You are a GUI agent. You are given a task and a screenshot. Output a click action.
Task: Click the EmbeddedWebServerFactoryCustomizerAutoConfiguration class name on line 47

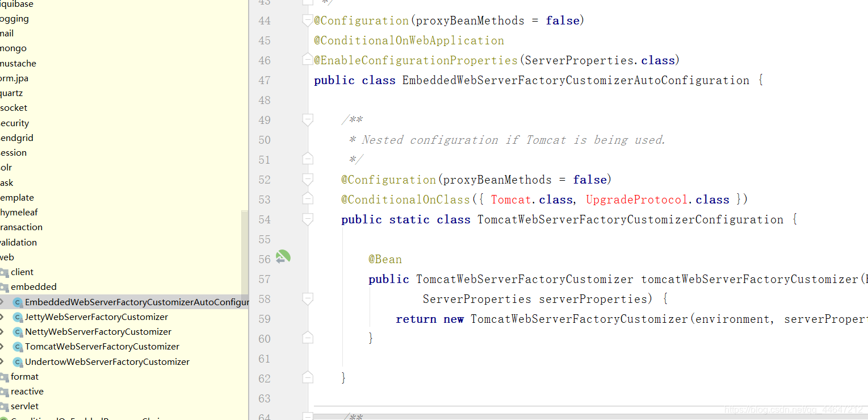(576, 81)
